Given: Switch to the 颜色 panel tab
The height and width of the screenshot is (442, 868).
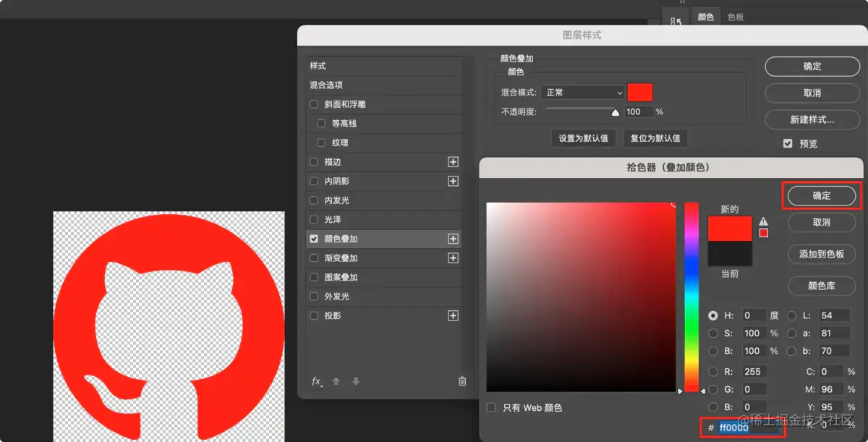Looking at the screenshot, I should tap(705, 17).
